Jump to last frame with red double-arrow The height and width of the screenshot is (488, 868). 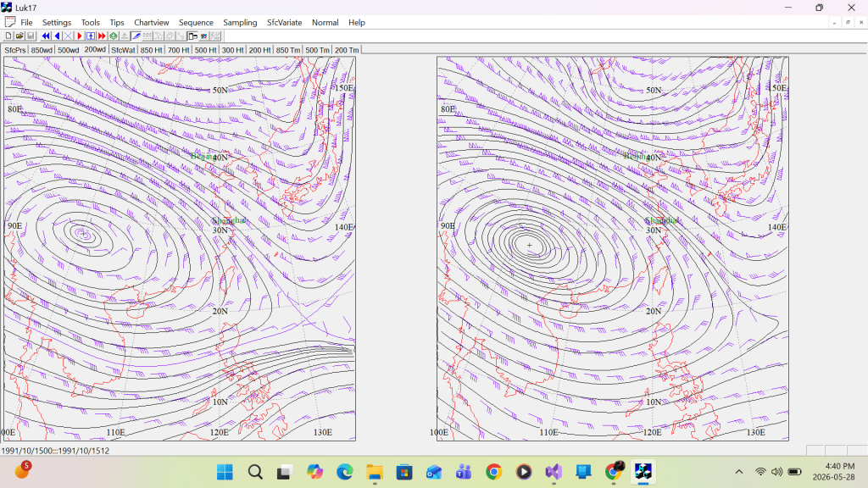point(102,36)
